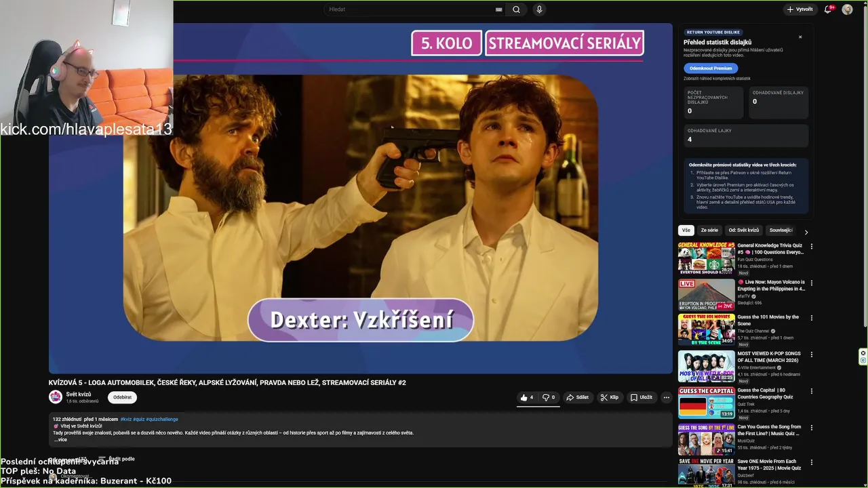
Task: Open the Svět kvízů channel avatar
Action: (56, 397)
